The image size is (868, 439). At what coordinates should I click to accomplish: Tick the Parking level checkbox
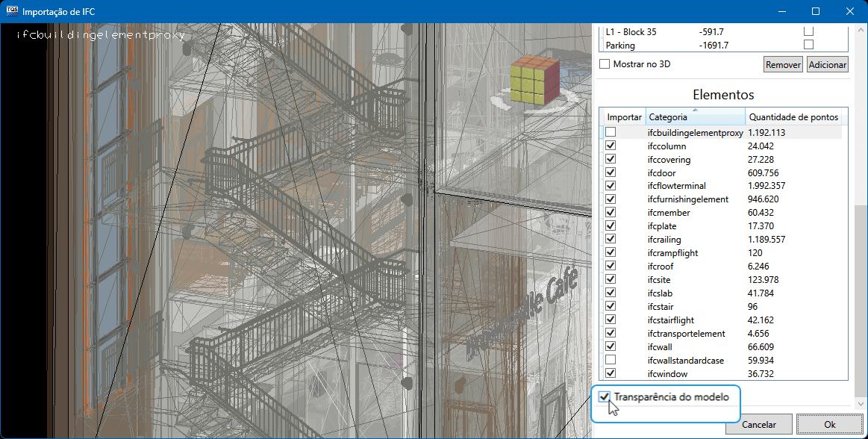pos(808,45)
